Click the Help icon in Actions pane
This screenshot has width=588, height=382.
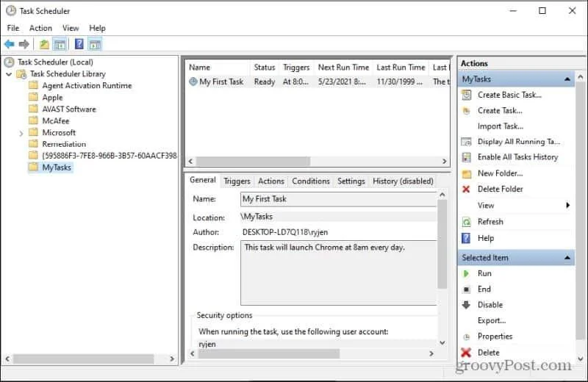466,238
